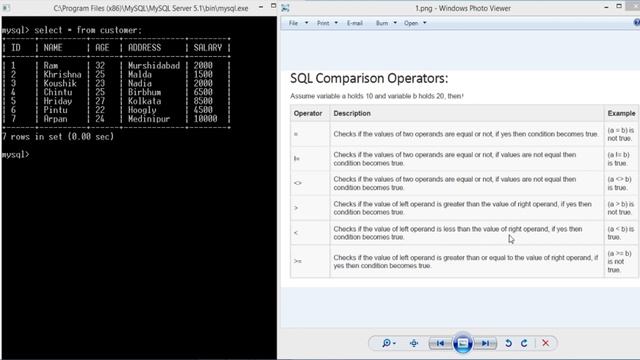
Task: Click the Operator column header in image
Action: click(308, 113)
